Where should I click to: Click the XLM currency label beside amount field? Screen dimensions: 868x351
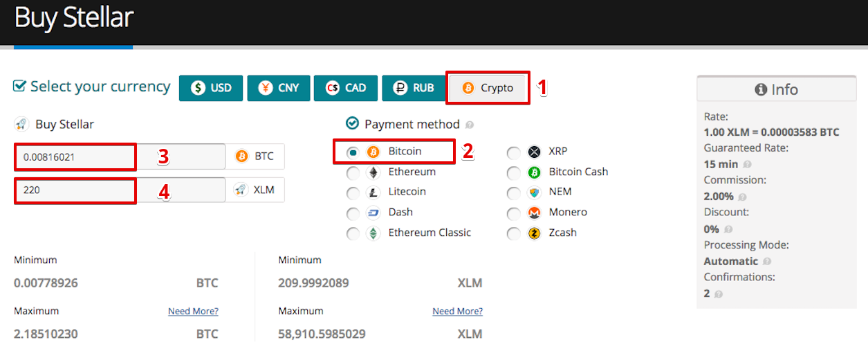[x=255, y=190]
